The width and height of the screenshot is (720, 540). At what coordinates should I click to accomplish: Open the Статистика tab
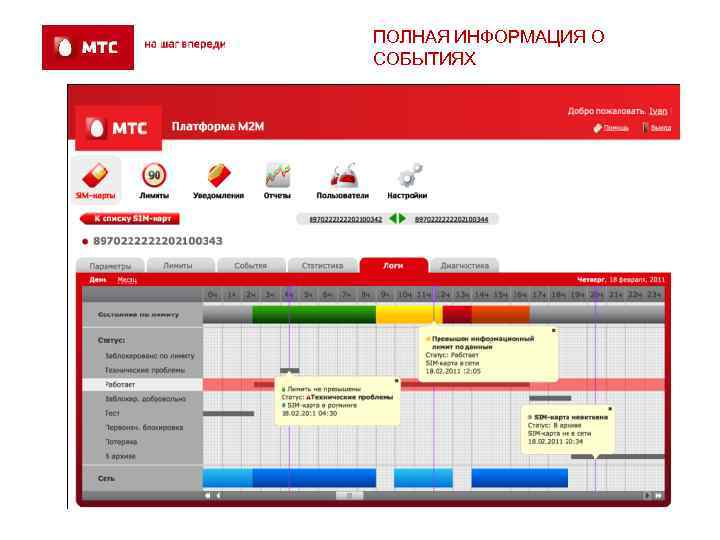coord(322,266)
